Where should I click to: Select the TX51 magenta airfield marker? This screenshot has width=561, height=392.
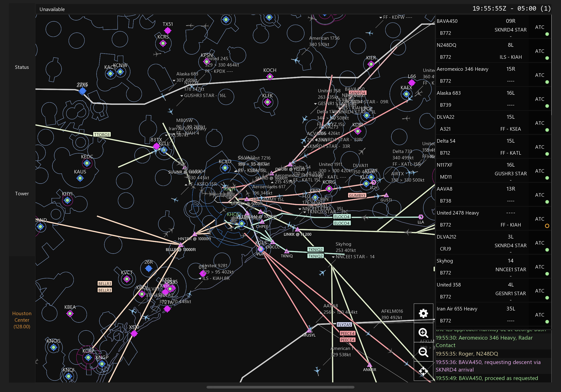[x=168, y=31]
